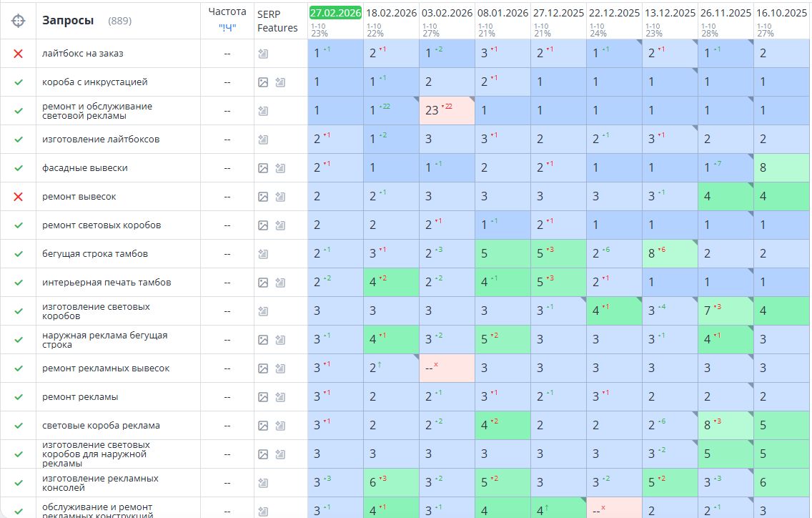Sort by Запросы column header
Screen dimensions: 812x518
[x=68, y=21]
